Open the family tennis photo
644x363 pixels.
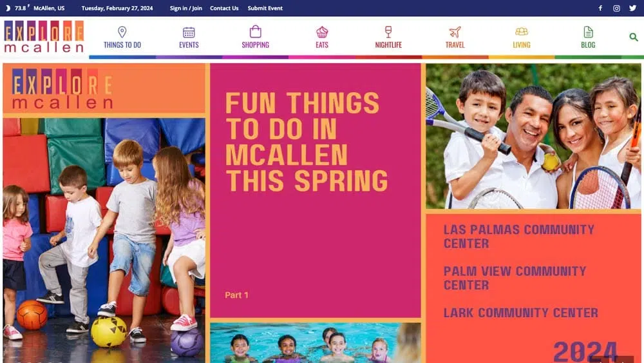tap(533, 136)
